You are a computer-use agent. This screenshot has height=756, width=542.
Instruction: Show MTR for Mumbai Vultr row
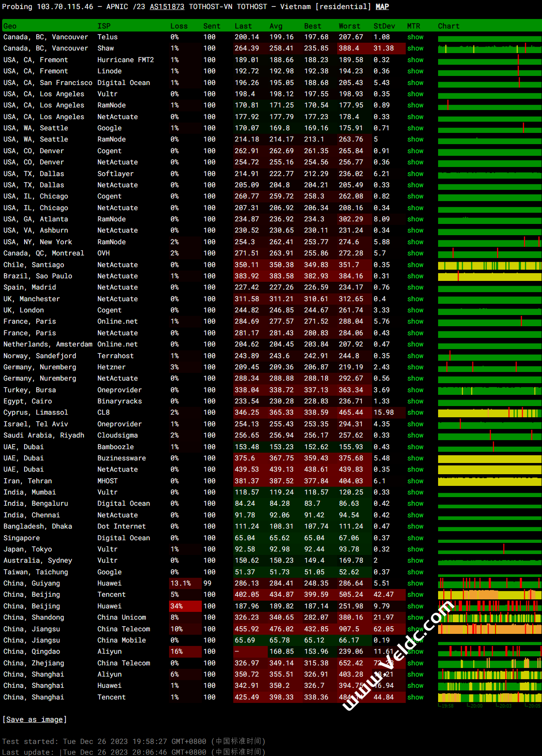point(415,492)
